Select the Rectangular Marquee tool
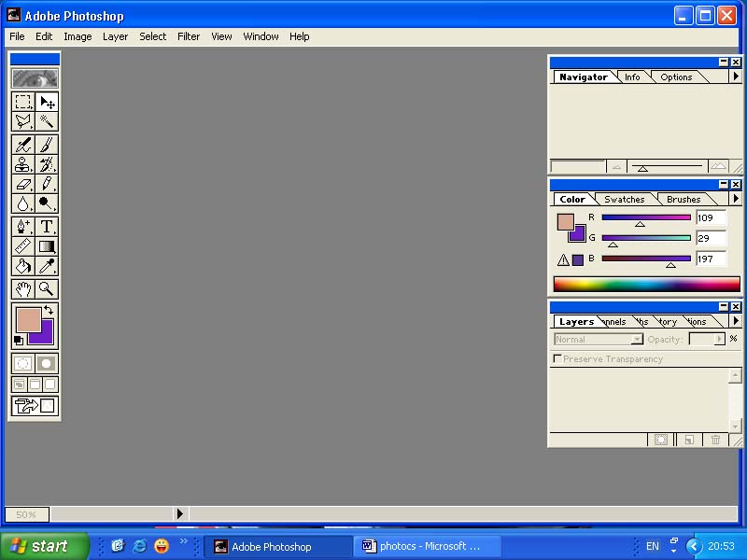Viewport: 747px width, 560px height. (x=22, y=102)
